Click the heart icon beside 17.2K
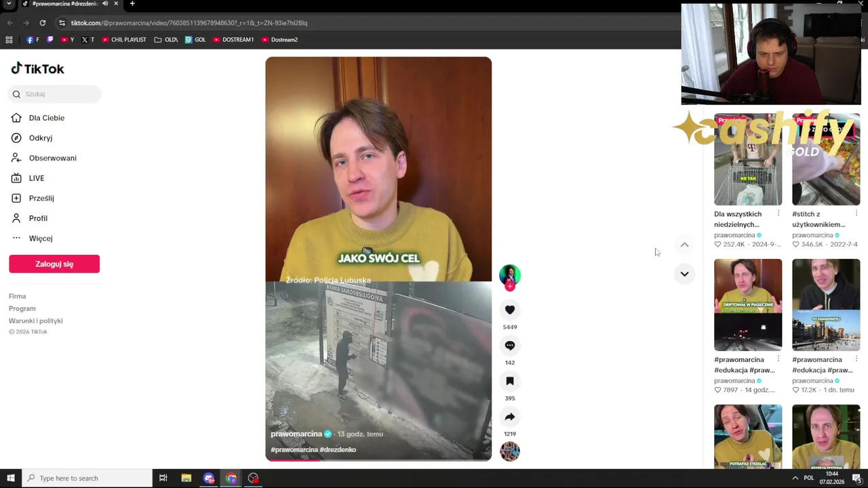Image resolution: width=868 pixels, height=488 pixels. (796, 390)
